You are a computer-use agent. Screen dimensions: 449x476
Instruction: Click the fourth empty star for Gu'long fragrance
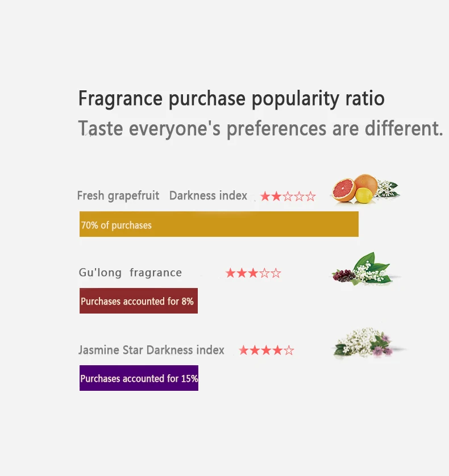[x=264, y=273]
